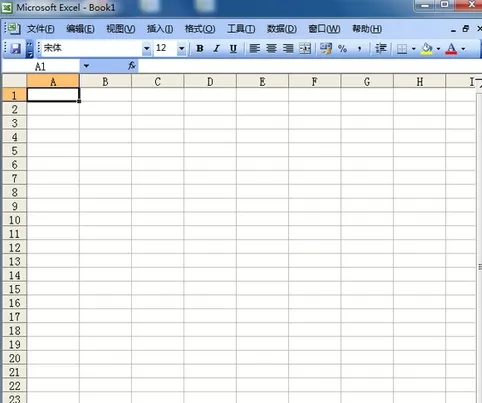
Task: Open the Font Color dropdown arrow
Action: click(463, 49)
